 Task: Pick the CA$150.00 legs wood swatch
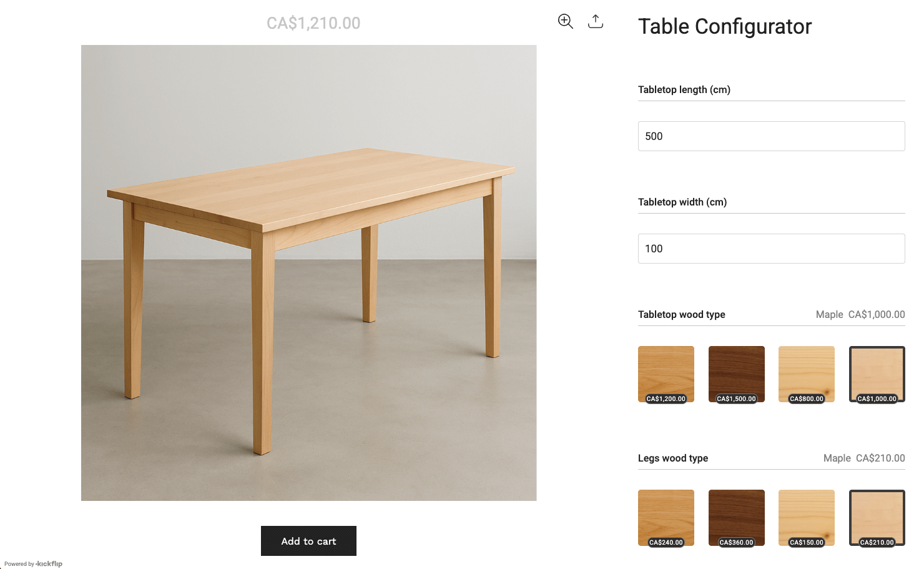pyautogui.click(x=807, y=517)
